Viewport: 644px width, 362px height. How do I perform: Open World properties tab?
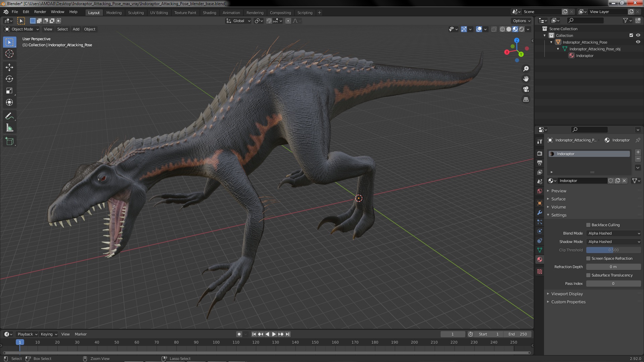point(540,191)
